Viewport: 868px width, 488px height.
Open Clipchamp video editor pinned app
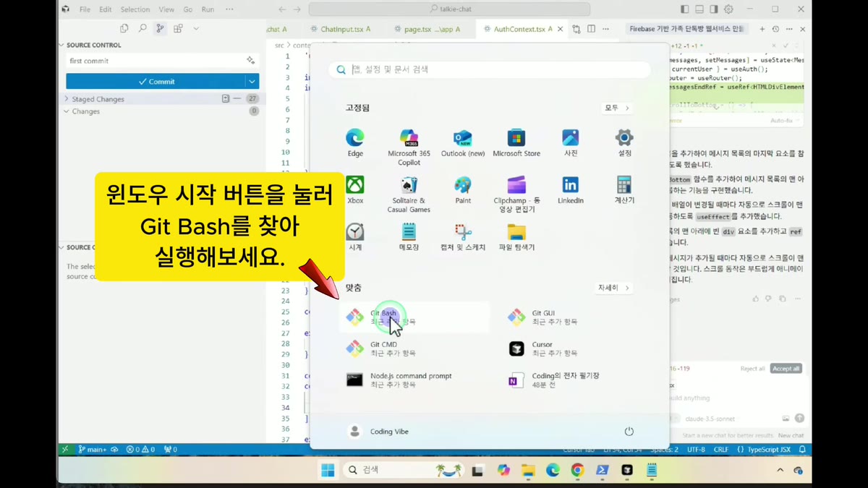pos(516,194)
